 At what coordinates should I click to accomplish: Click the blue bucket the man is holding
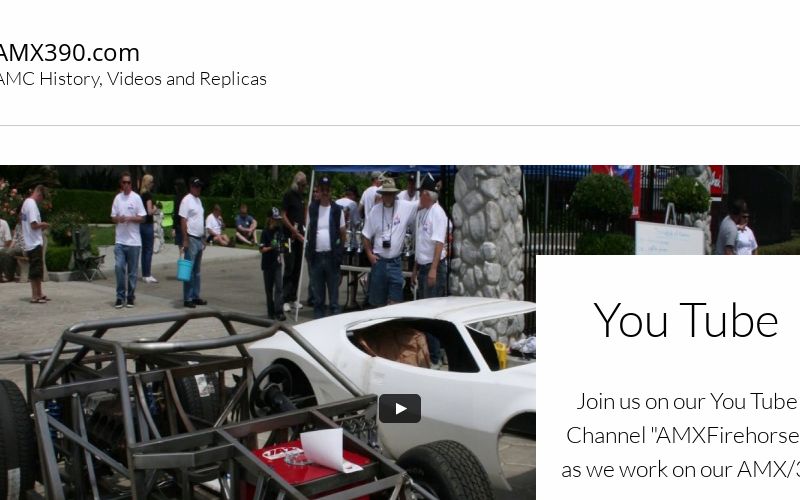coord(185,269)
